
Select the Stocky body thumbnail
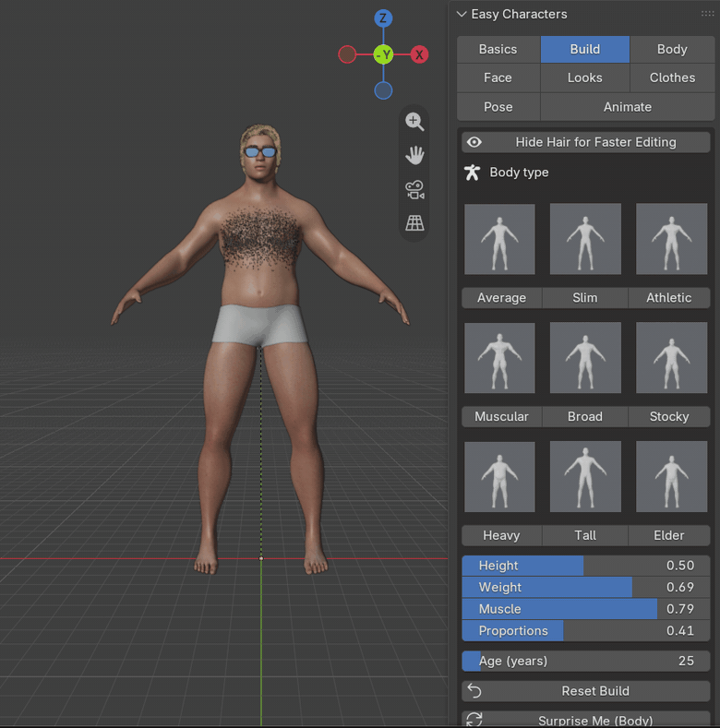pos(672,358)
